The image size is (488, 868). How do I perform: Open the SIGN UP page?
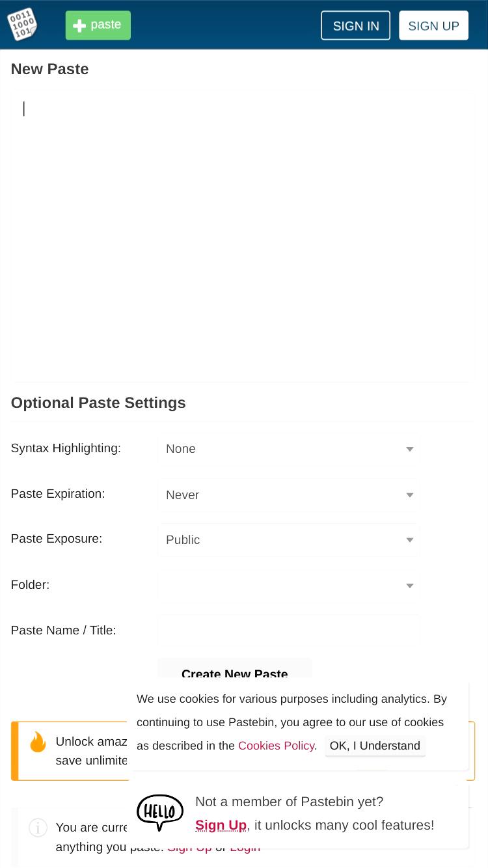coord(433,25)
